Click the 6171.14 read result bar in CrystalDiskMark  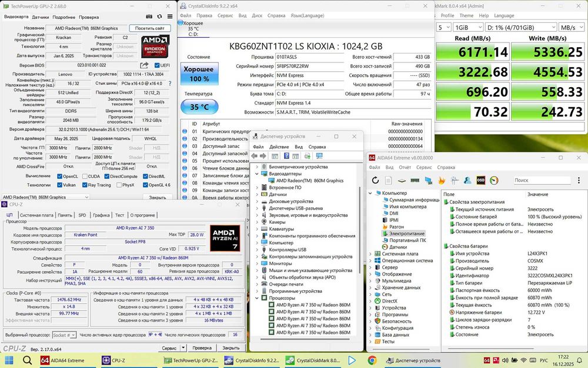(x=473, y=52)
